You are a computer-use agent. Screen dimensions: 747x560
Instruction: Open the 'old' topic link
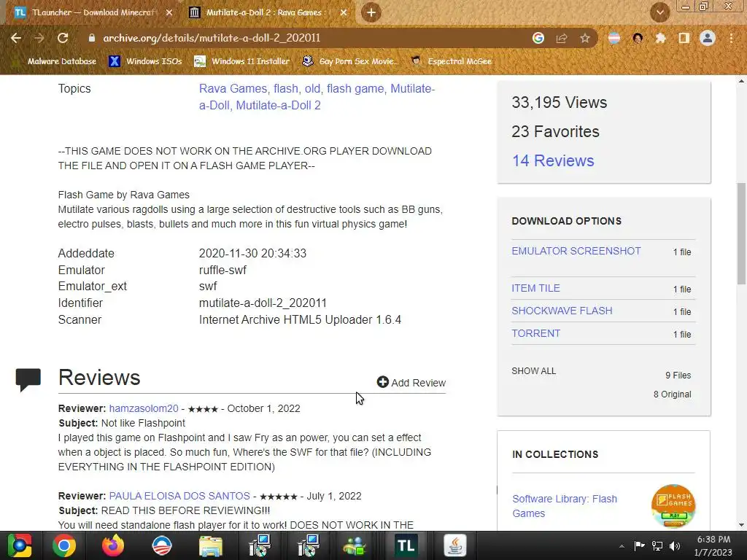pyautogui.click(x=312, y=88)
